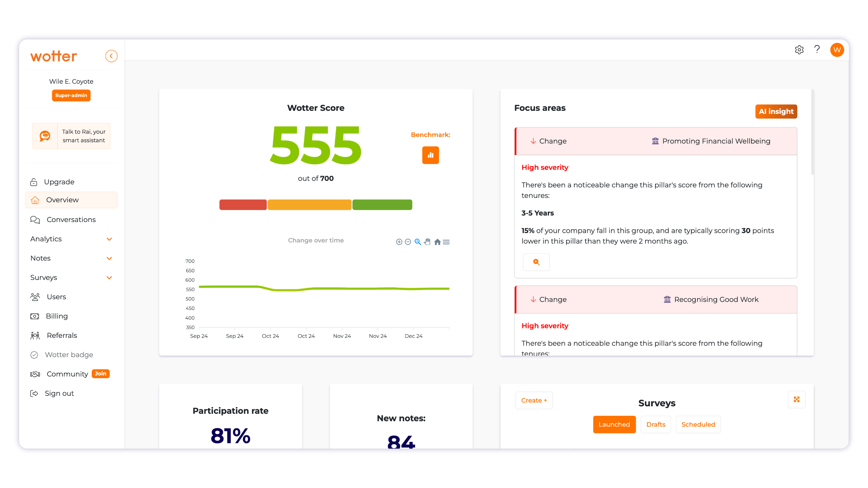Viewport: 868px width, 488px height.
Task: Expand the Surveys panel with the resize icon
Action: tap(797, 399)
